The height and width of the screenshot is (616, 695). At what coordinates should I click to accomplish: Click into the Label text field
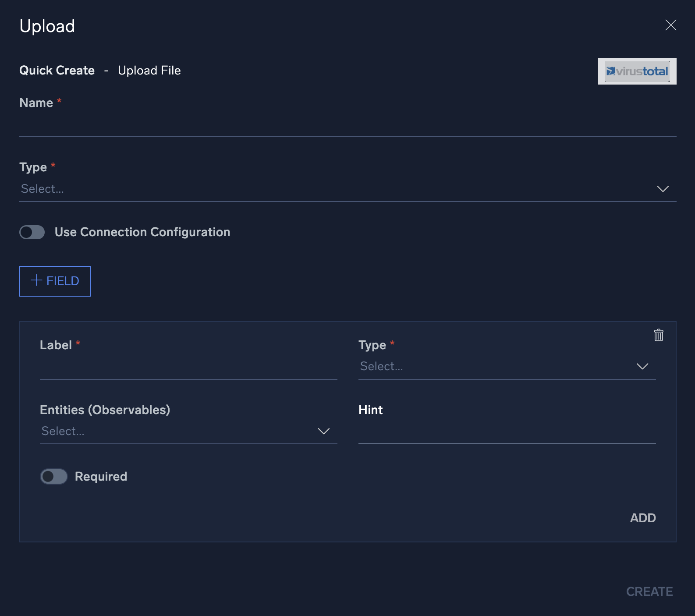(188, 368)
